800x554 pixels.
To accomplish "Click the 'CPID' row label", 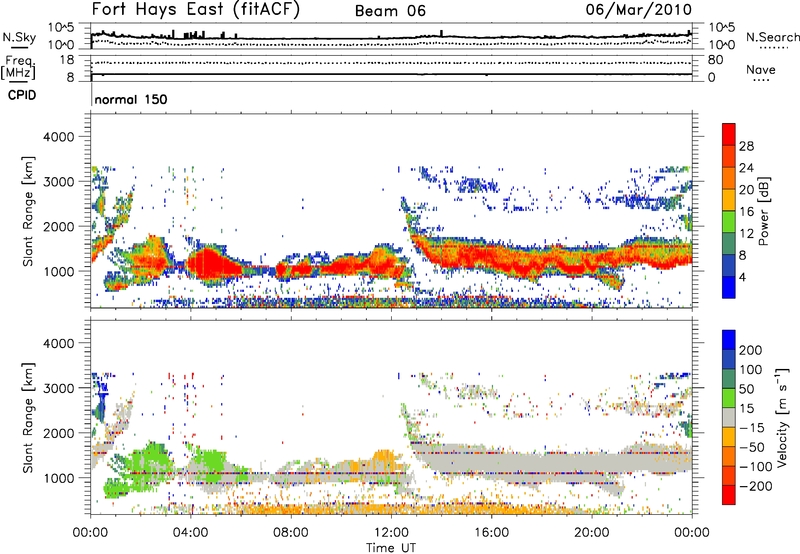I will coord(22,95).
